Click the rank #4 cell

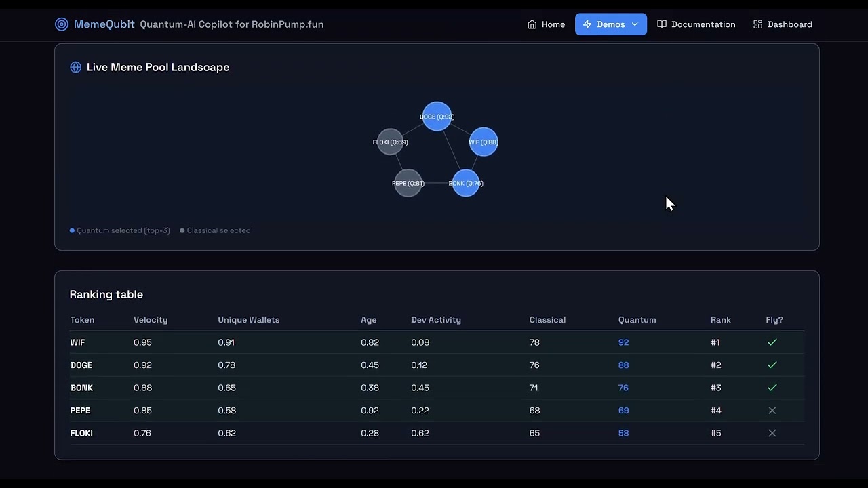[716, 410]
